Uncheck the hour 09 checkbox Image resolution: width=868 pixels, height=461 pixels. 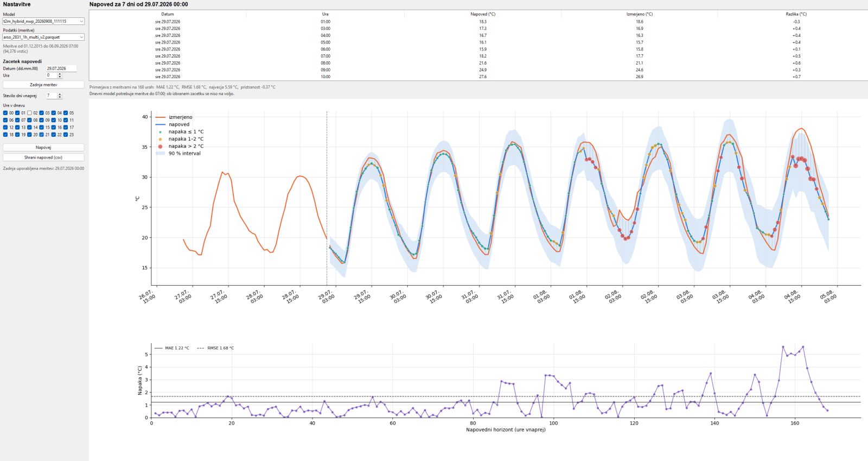[x=41, y=120]
